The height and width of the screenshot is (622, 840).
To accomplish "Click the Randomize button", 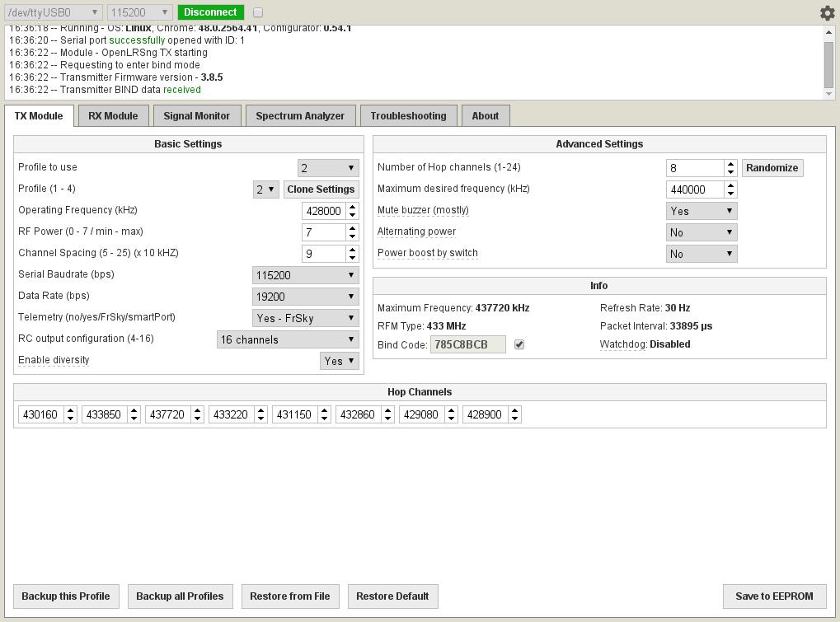I will pyautogui.click(x=772, y=168).
